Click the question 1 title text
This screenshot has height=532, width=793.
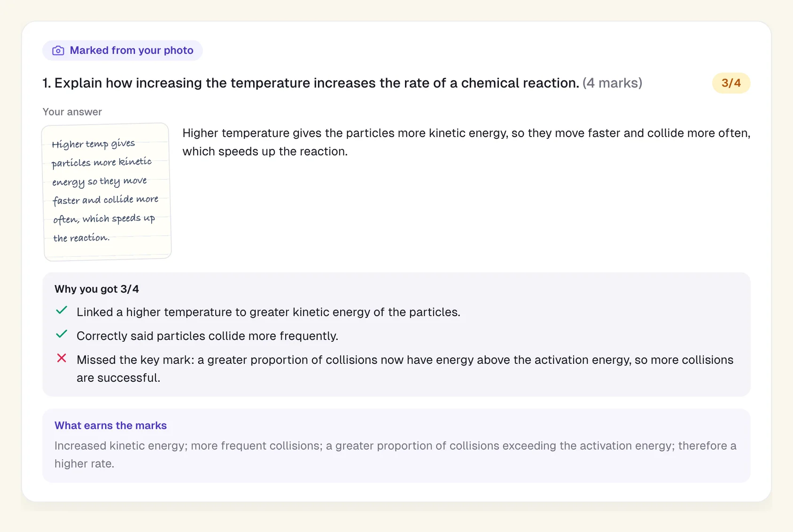[311, 83]
